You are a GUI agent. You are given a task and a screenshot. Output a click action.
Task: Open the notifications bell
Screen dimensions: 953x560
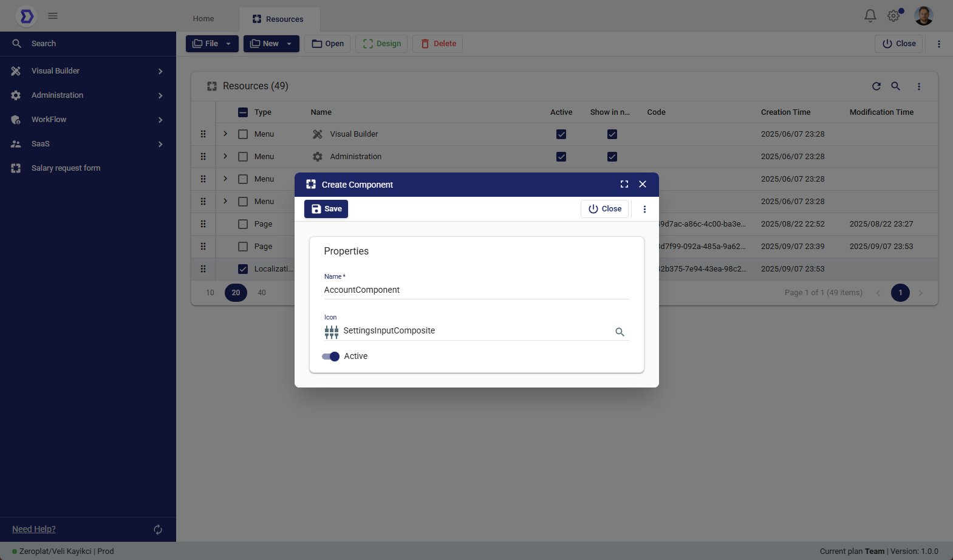(870, 16)
